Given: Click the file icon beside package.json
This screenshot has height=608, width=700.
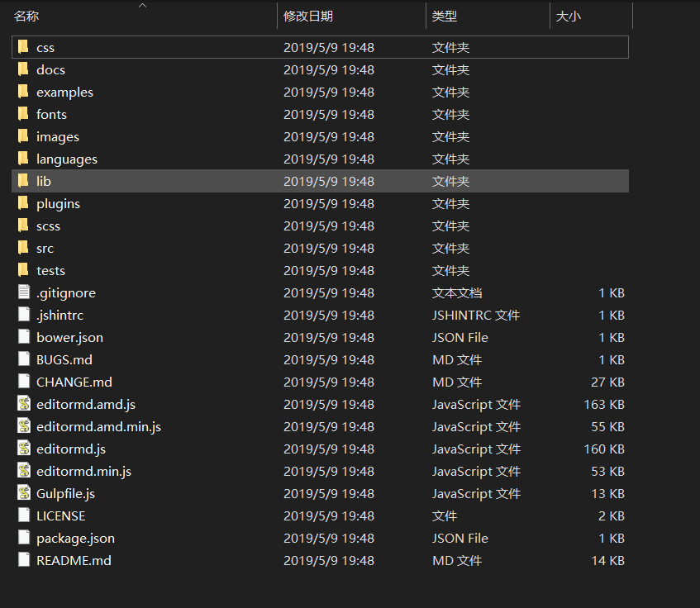Looking at the screenshot, I should [x=21, y=538].
